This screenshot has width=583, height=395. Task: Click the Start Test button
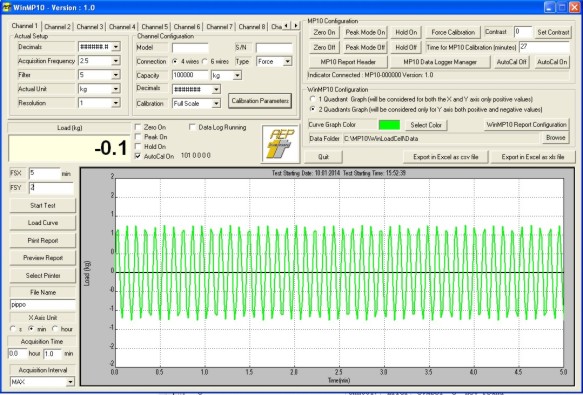coord(43,205)
